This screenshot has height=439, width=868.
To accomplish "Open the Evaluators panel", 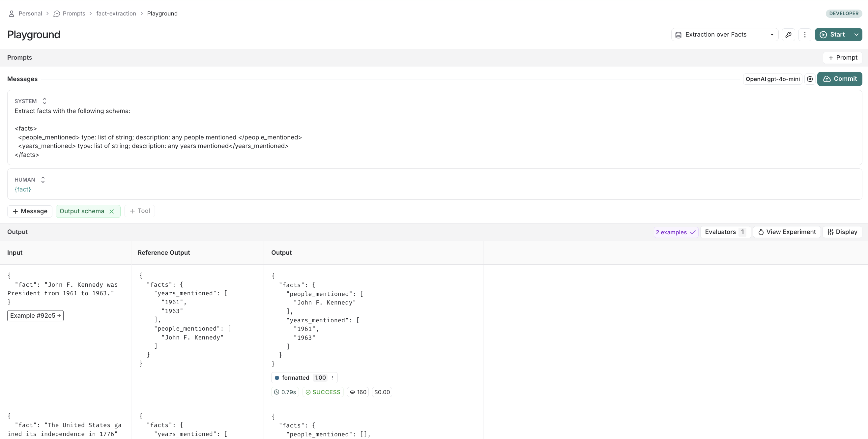I will point(725,232).
